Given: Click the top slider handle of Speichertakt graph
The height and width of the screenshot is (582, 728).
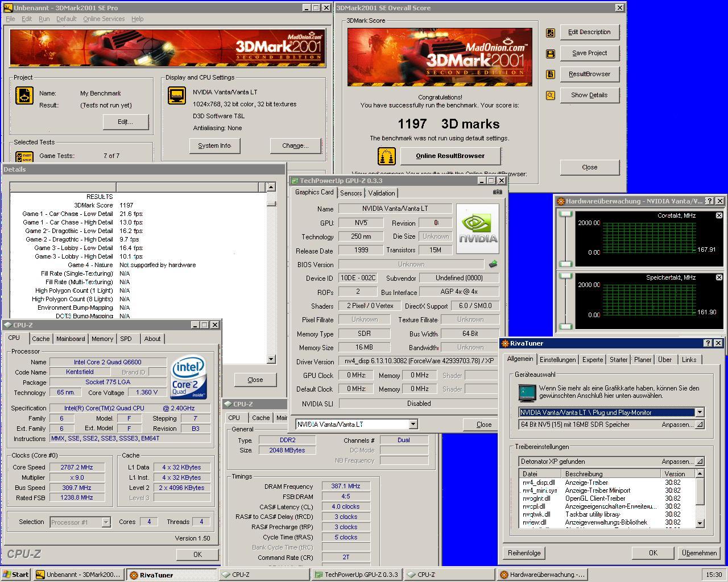Looking at the screenshot, I should tap(565, 276).
